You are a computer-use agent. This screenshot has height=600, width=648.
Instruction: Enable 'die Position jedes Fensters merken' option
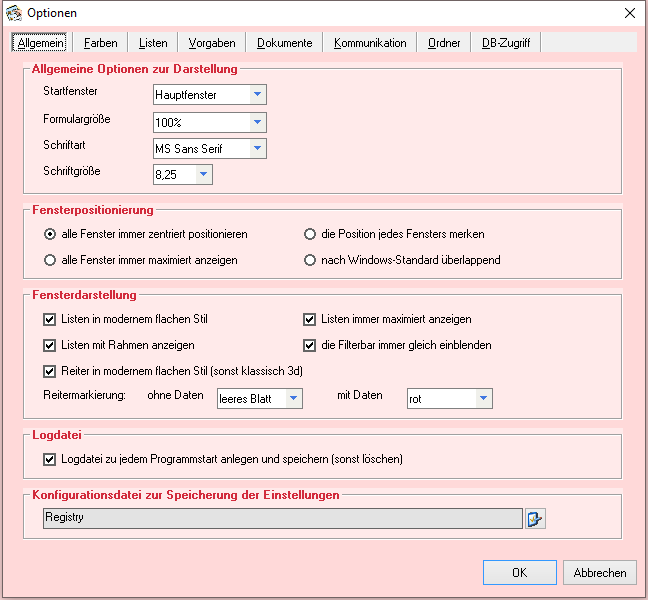click(310, 234)
